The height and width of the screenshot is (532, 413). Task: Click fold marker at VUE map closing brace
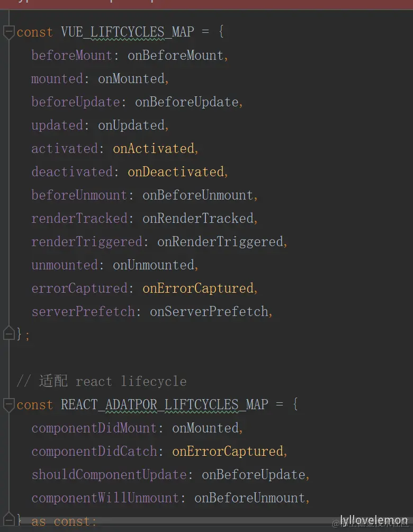pos(9,333)
